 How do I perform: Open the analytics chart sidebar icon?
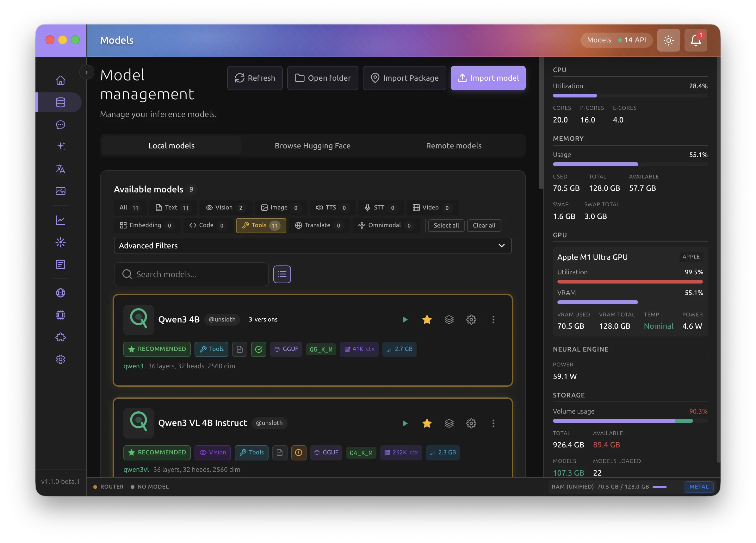60,220
